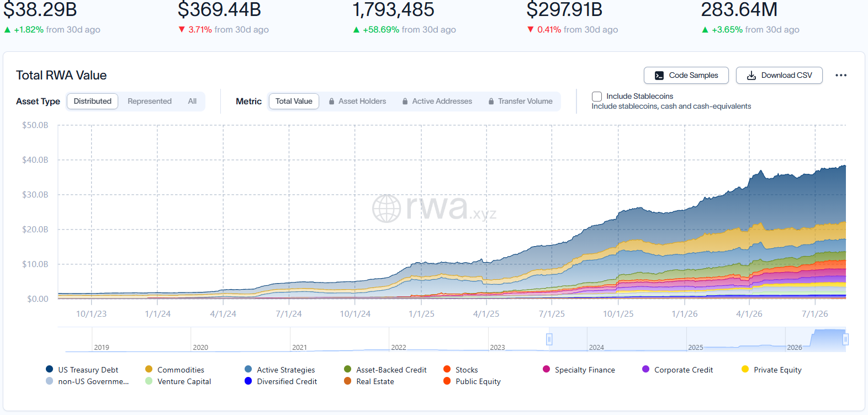
Task: Toggle Active Strategies legend marker
Action: click(248, 369)
